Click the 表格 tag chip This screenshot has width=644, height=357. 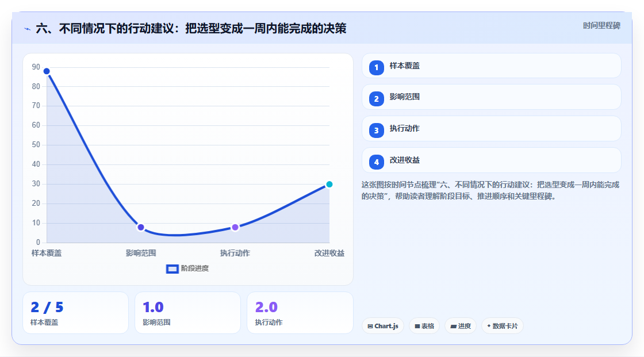pyautogui.click(x=424, y=326)
